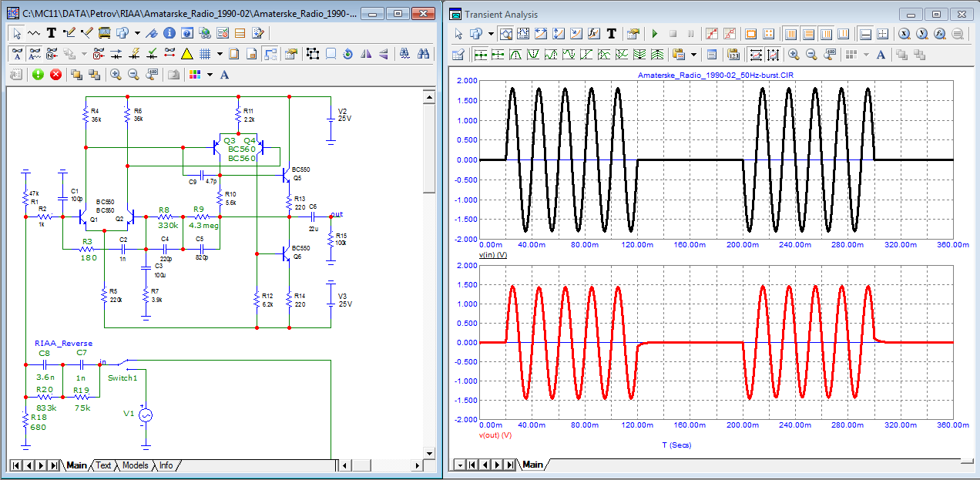The height and width of the screenshot is (480, 980).
Task: Open the Info mode icon
Action: (168, 33)
